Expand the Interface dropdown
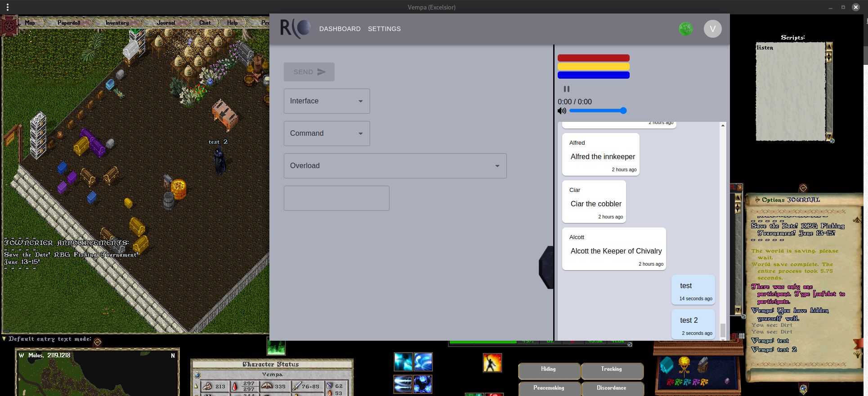868x396 pixels. (327, 101)
